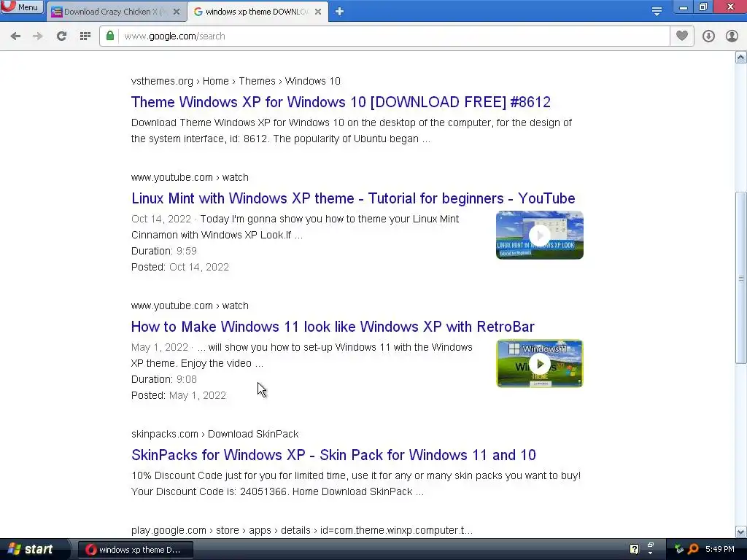The height and width of the screenshot is (560, 747).
Task: Click the network connection tray icon
Action: click(678, 549)
